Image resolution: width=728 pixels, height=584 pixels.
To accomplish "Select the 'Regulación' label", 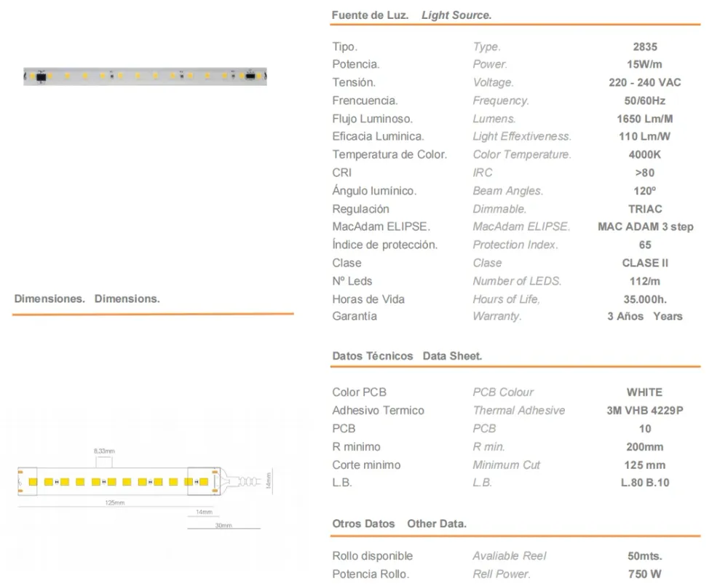I will [361, 209].
